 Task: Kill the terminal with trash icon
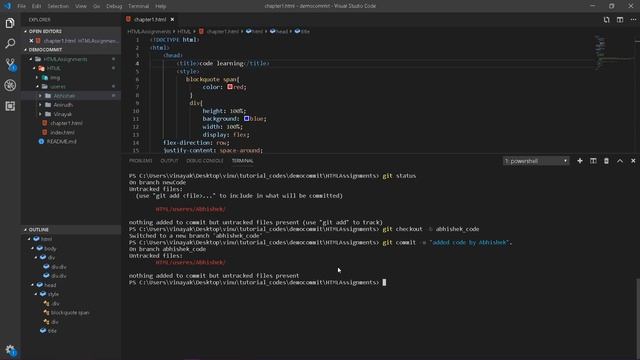[607, 161]
